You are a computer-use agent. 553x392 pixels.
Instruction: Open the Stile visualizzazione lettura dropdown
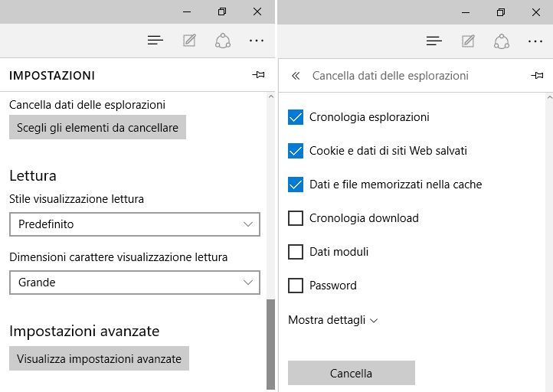(135, 224)
